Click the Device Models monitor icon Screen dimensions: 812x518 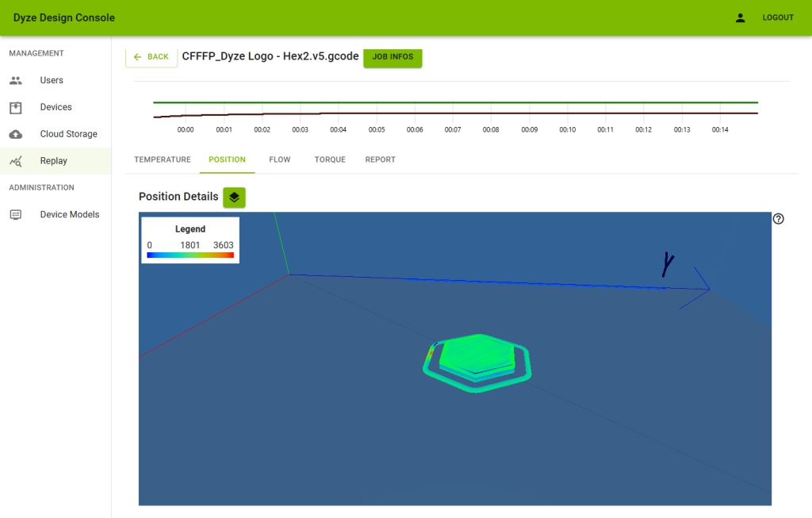[x=16, y=214]
